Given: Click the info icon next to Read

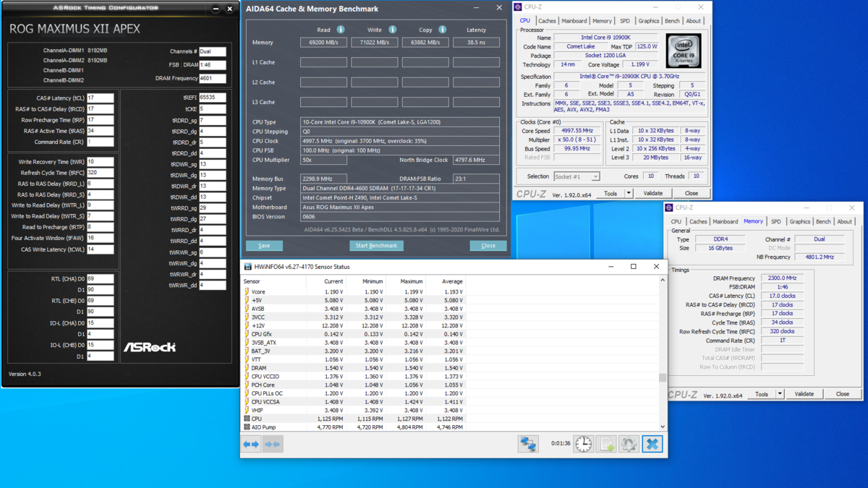Looking at the screenshot, I should coord(341,30).
